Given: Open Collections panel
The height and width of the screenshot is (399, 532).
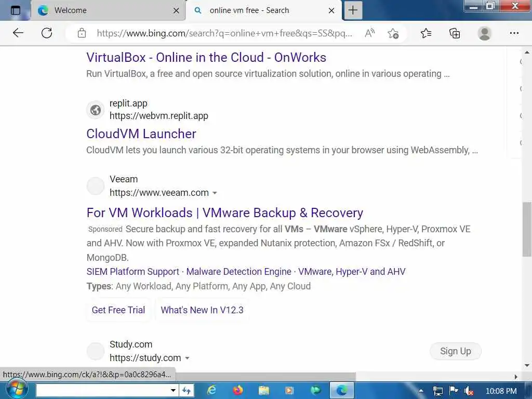Looking at the screenshot, I should coord(455,33).
